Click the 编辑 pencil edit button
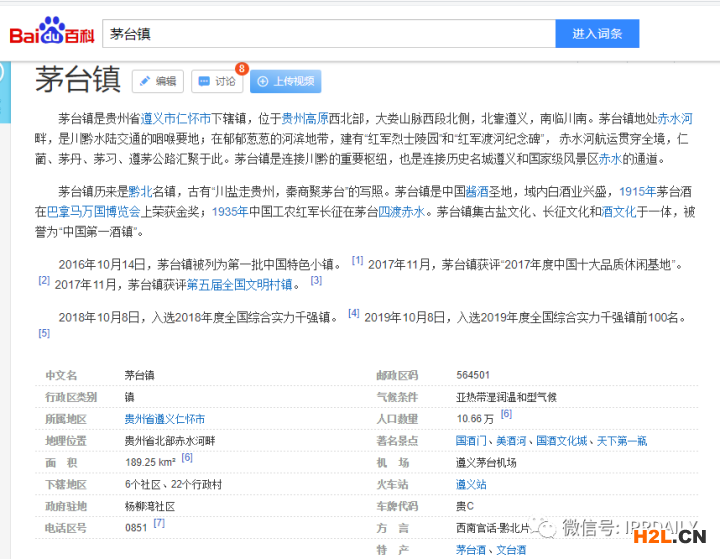Screen dimensions: 720x559 point(157,81)
